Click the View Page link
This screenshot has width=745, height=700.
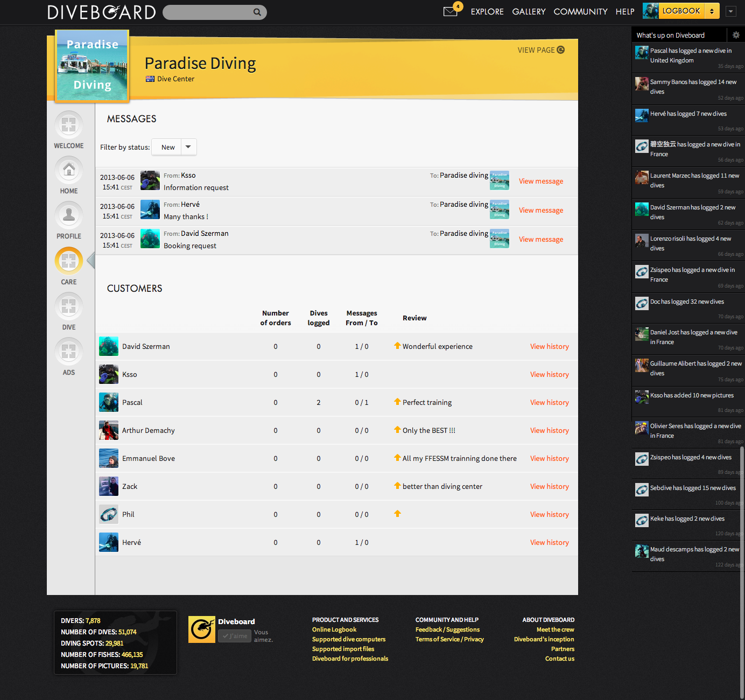541,50
